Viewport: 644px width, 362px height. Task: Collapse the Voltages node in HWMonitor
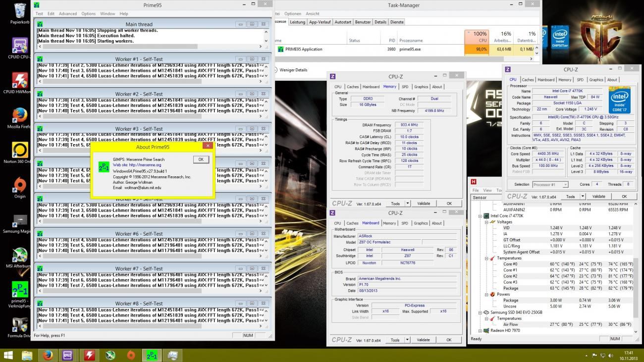[486, 222]
